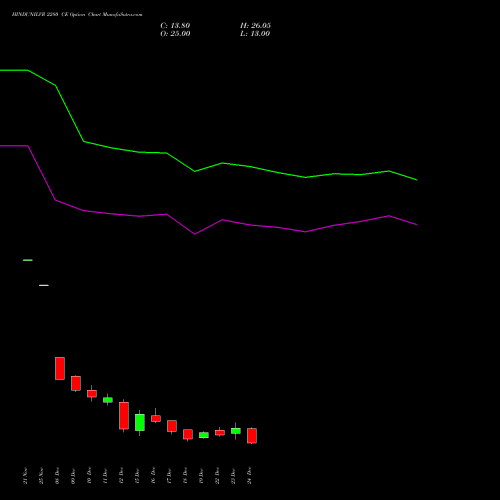
Task: Click the "25 Nov" date label
Action: (x=41, y=476)
